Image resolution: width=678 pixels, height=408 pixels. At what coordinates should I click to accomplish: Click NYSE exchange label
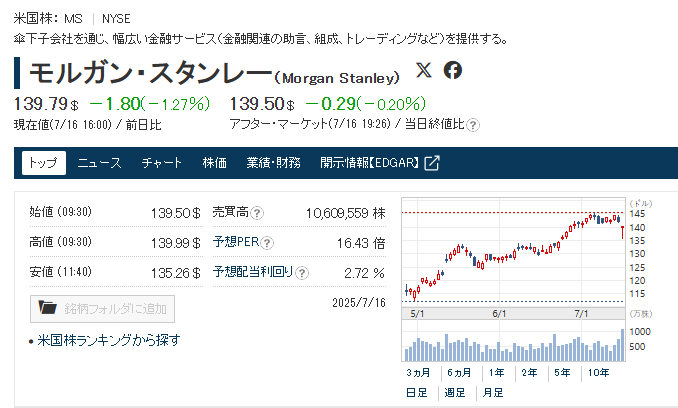pyautogui.click(x=116, y=19)
